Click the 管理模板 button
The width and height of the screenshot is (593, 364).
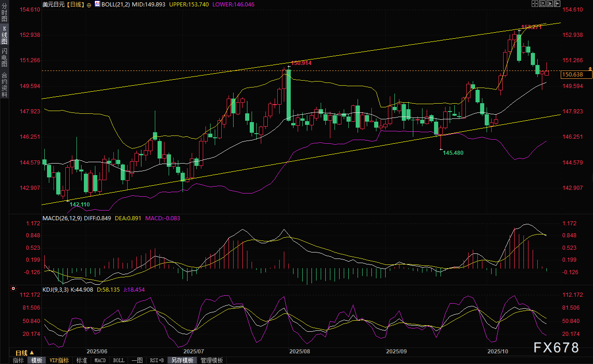point(212,360)
